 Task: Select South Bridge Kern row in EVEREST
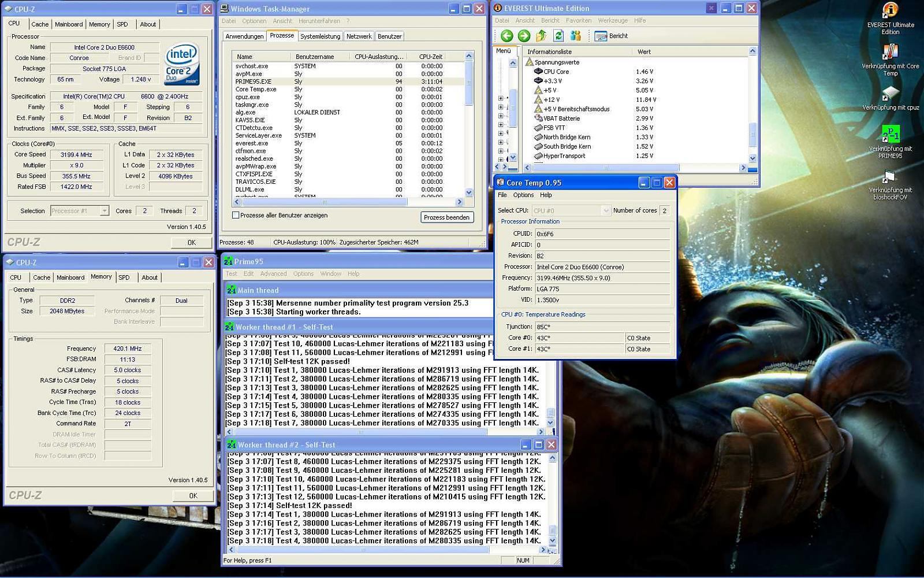[635, 147]
